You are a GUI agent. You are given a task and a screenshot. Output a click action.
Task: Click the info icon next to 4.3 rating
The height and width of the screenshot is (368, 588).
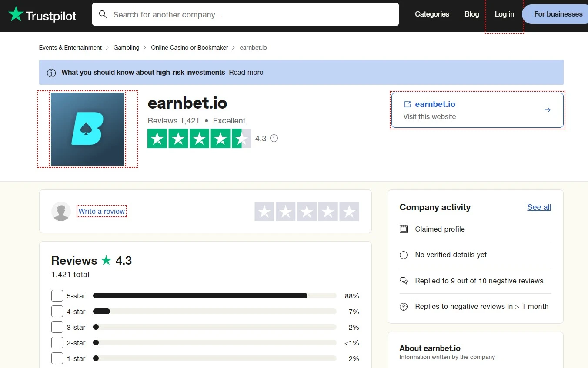tap(274, 138)
